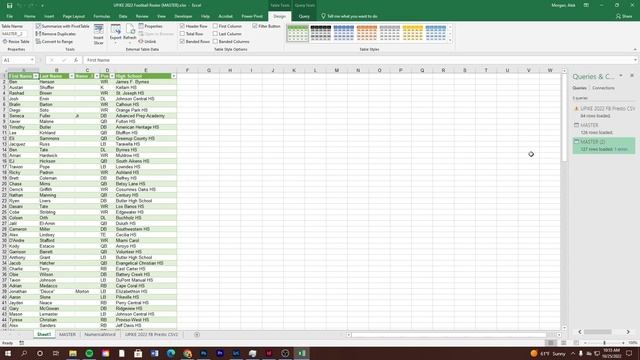Select column F header

click(x=187, y=70)
